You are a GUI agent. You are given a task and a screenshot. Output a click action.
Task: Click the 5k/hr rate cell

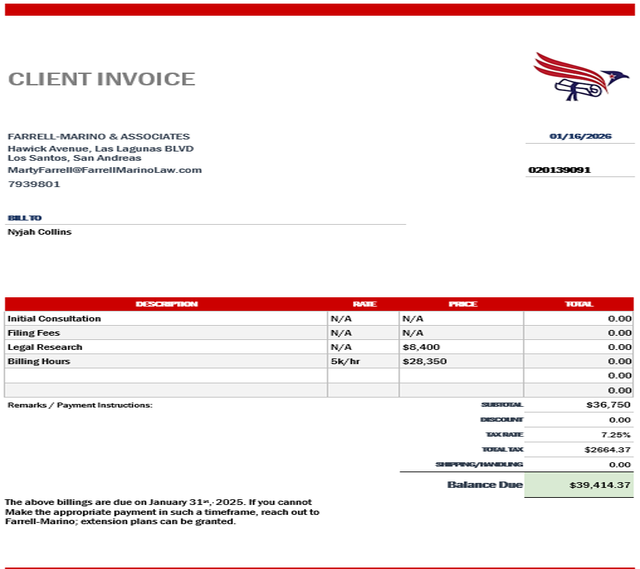[x=363, y=361]
